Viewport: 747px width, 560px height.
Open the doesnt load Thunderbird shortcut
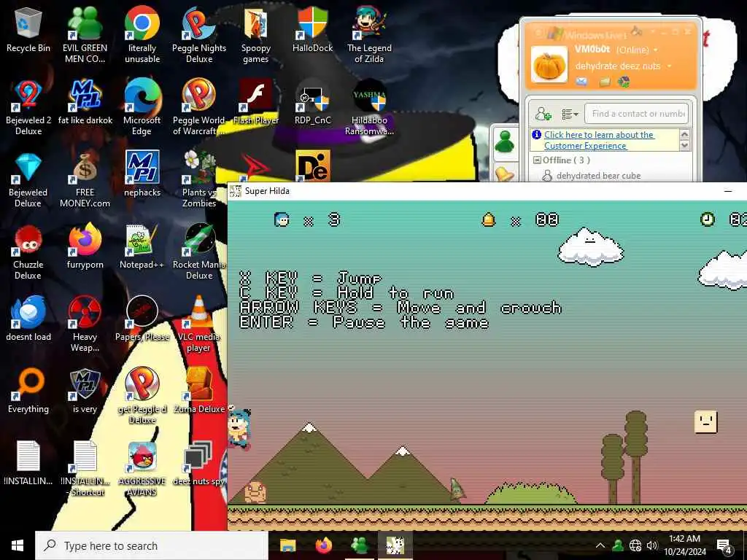(28, 319)
